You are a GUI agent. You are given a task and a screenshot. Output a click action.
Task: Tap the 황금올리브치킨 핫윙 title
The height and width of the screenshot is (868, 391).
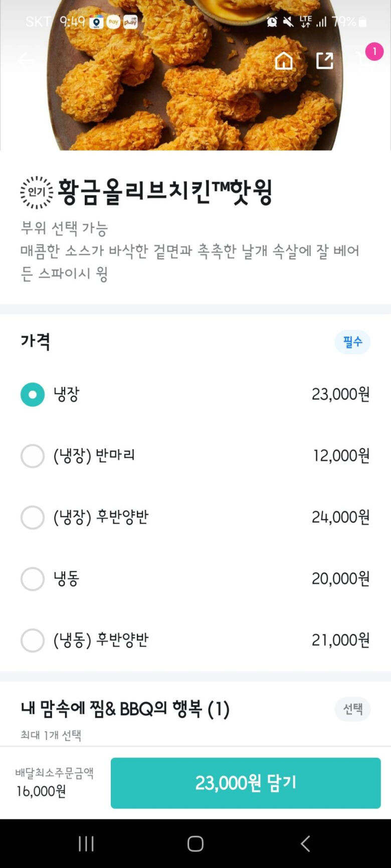[x=164, y=192]
